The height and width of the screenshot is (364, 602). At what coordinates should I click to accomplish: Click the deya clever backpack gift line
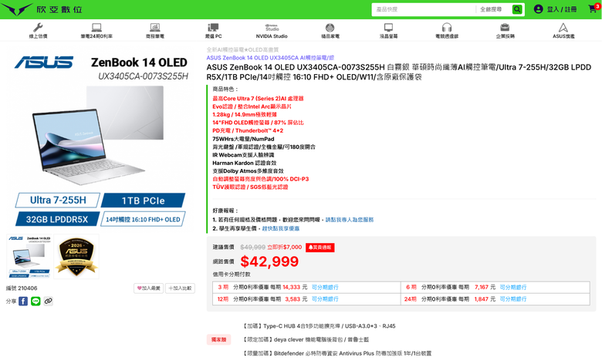(x=306, y=339)
